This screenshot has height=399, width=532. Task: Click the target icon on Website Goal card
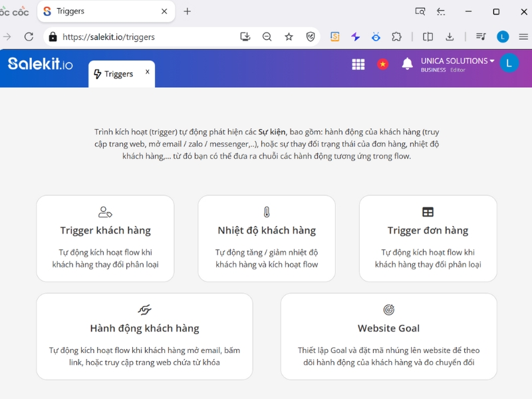point(388,309)
